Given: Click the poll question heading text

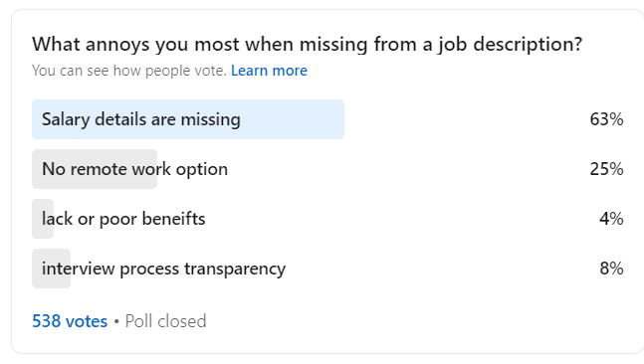Looking at the screenshot, I should pos(308,45).
